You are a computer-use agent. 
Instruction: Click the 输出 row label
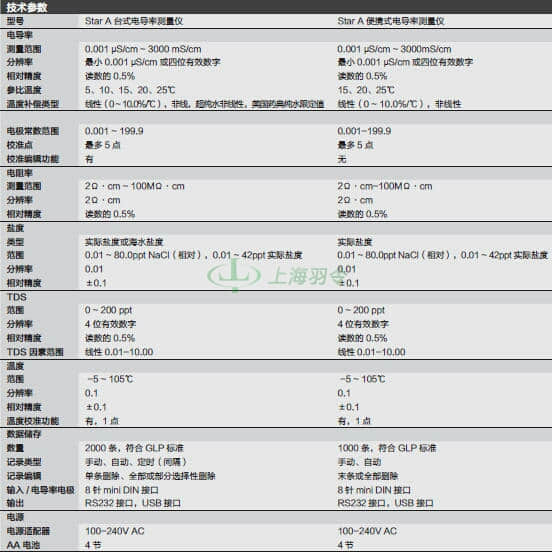(15, 503)
